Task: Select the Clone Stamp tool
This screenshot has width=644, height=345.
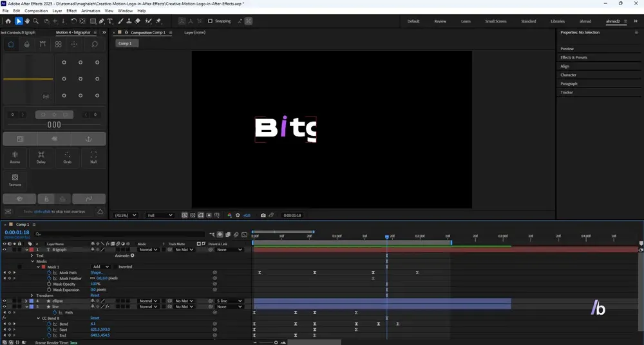Action: 129,21
